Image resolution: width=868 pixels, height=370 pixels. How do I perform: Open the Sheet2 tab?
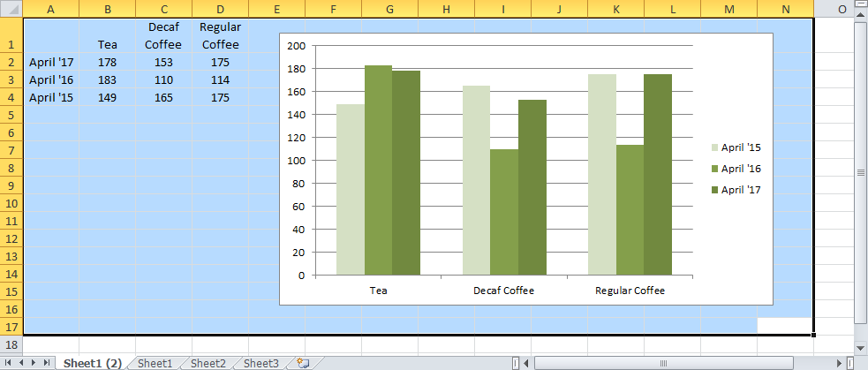click(208, 363)
